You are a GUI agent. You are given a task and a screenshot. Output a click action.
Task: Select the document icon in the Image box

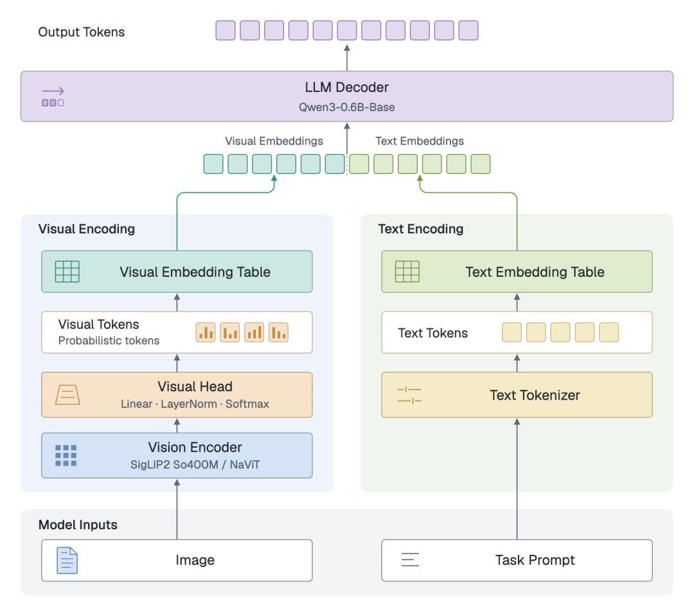(67, 560)
